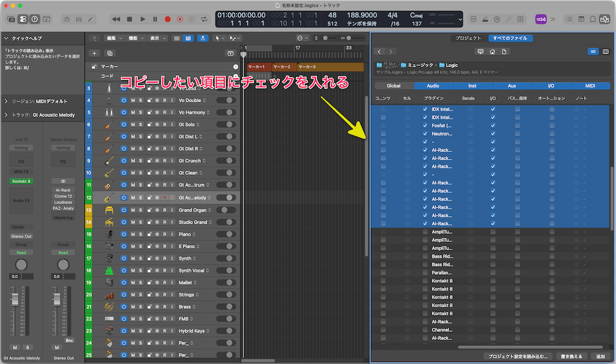Uncheck the Fosfat plugin checkbox
The height and width of the screenshot is (364, 616).
coord(425,126)
